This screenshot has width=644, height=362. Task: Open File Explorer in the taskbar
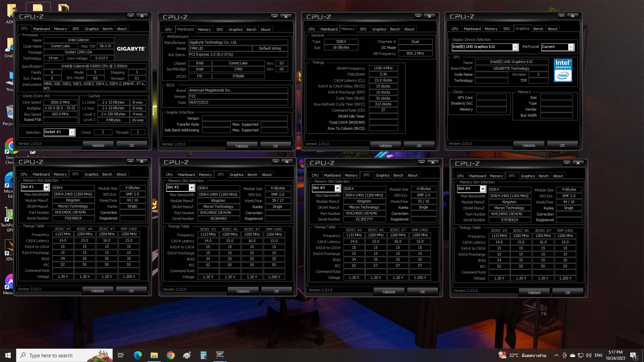[x=154, y=355]
